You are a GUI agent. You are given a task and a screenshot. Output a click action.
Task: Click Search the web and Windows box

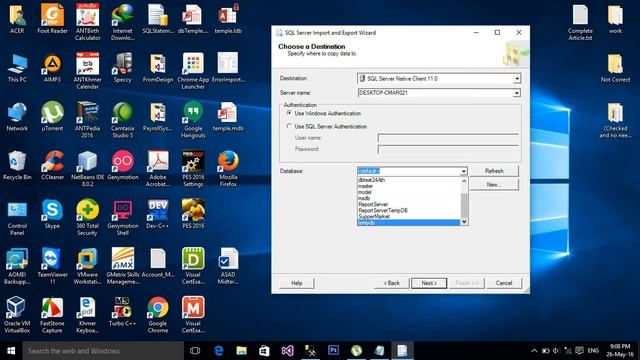pos(103,351)
